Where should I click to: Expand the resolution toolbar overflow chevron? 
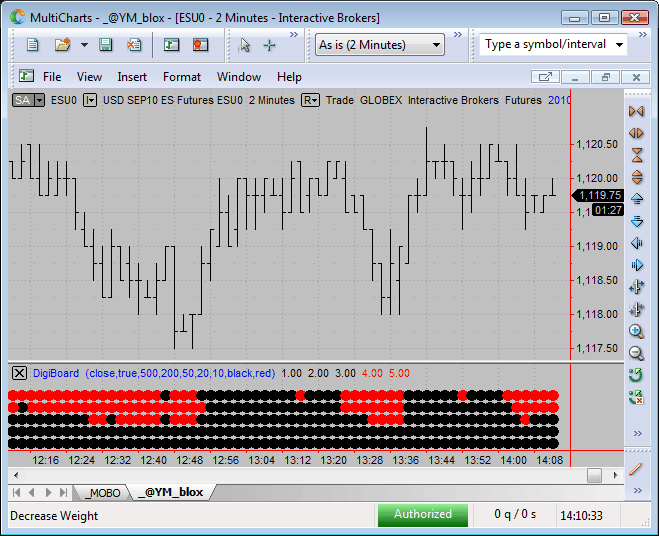pyautogui.click(x=458, y=34)
